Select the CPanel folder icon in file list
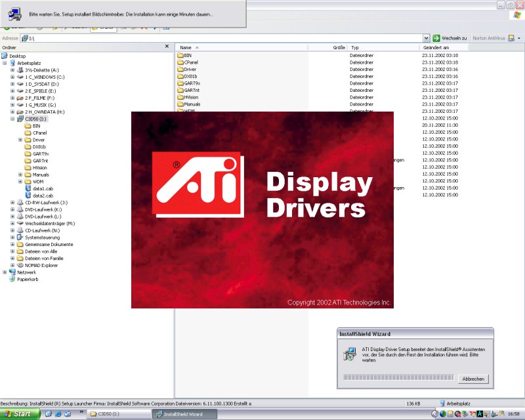The width and height of the screenshot is (525, 420). tap(180, 62)
